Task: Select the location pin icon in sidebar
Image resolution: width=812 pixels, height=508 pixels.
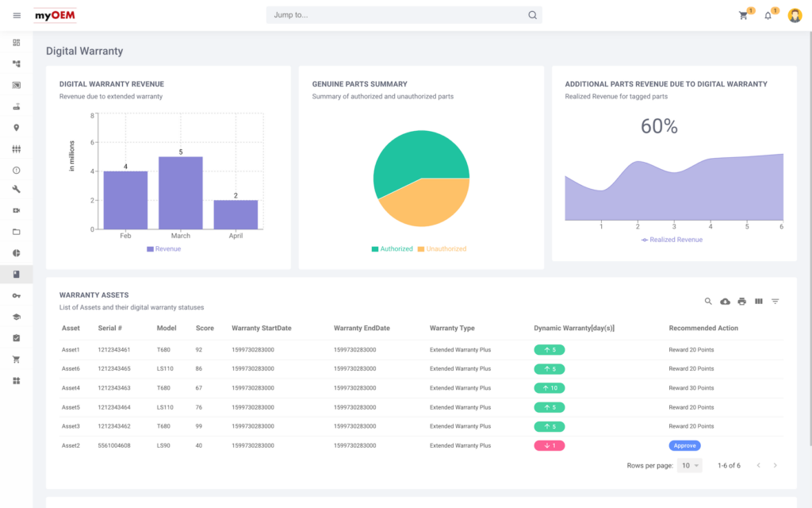Action: coord(17,128)
